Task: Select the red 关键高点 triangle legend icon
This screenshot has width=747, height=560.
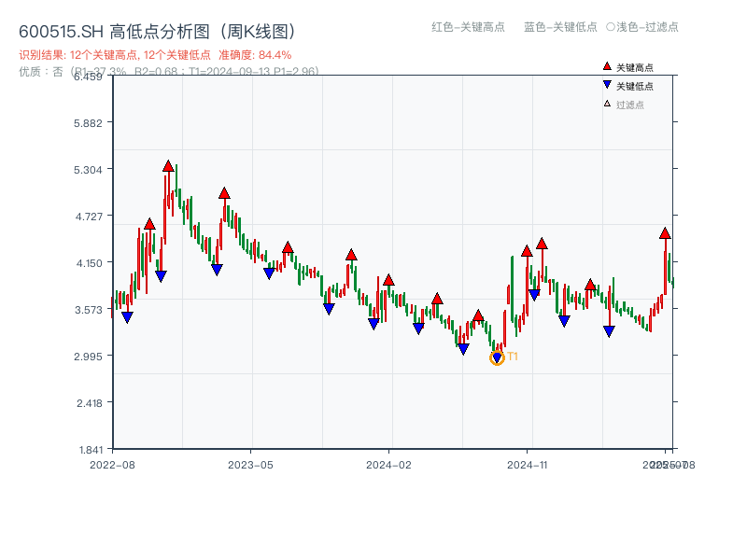Action: tap(606, 66)
